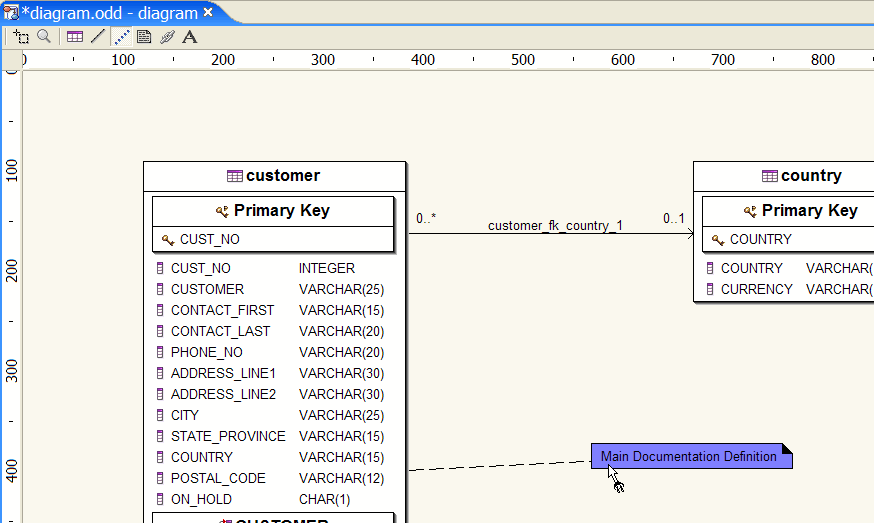Close the diagram.odd editor tab
Screen dimensions: 874x523
click(208, 13)
